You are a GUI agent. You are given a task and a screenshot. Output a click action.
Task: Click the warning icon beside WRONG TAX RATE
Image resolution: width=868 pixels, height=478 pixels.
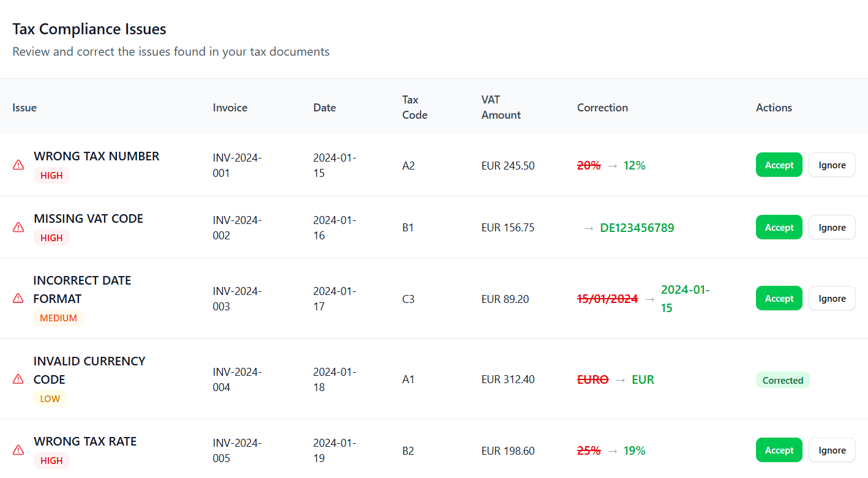tap(18, 450)
